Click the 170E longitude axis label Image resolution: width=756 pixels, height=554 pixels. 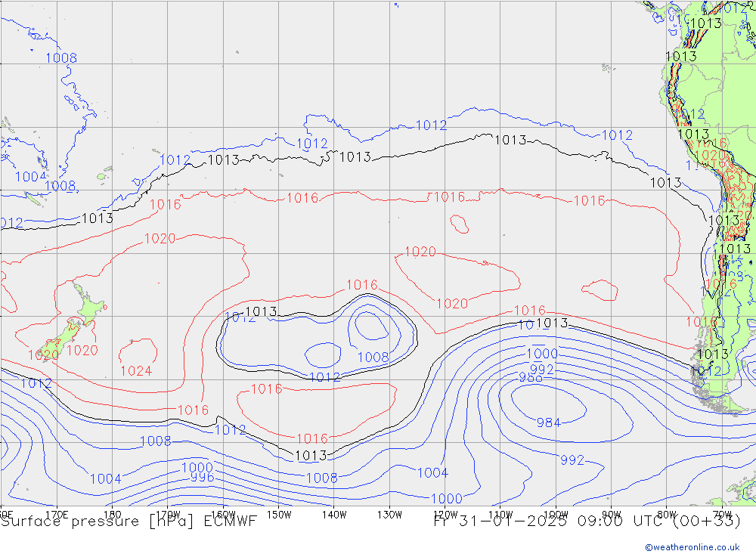point(57,513)
